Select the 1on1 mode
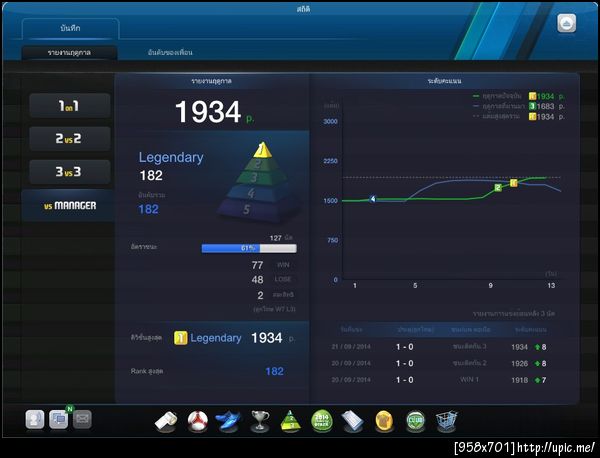The height and width of the screenshot is (458, 600). tap(70, 106)
